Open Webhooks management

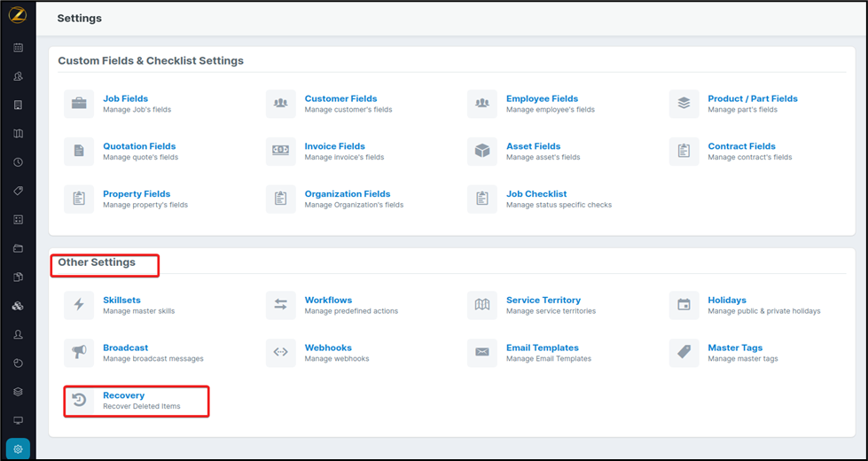(x=328, y=348)
